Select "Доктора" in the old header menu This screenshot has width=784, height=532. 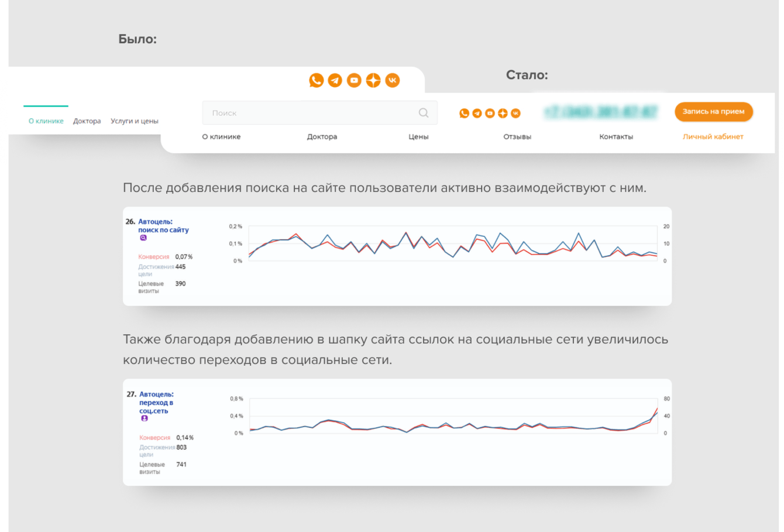(x=87, y=121)
